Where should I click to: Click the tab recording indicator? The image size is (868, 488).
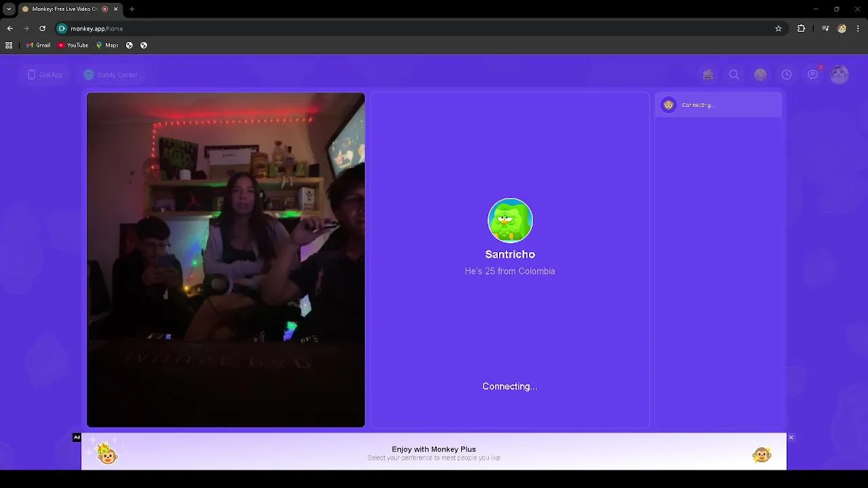coord(105,9)
